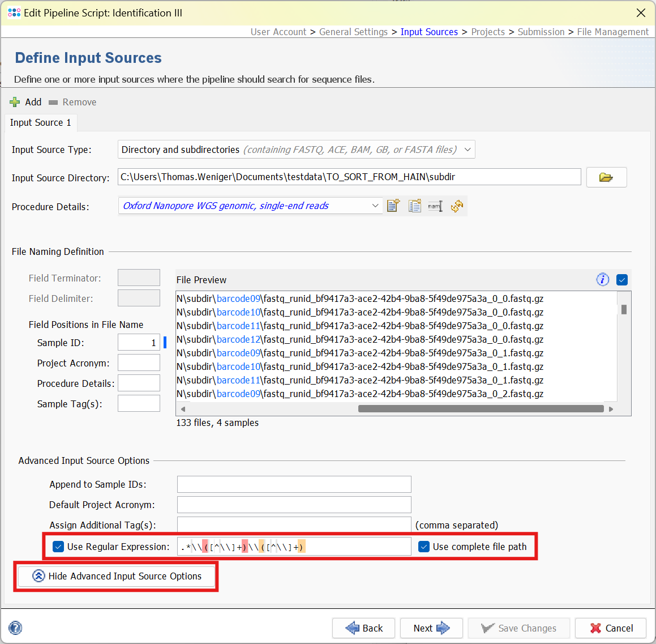Open the Input Sources step
This screenshot has width=656, height=644.
click(429, 32)
